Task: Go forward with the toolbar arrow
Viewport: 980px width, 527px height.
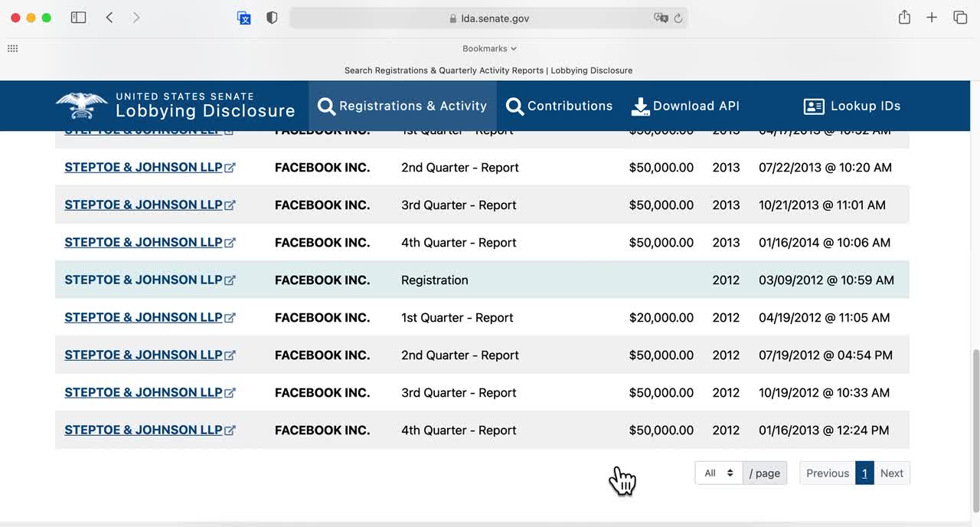Action: tap(136, 18)
